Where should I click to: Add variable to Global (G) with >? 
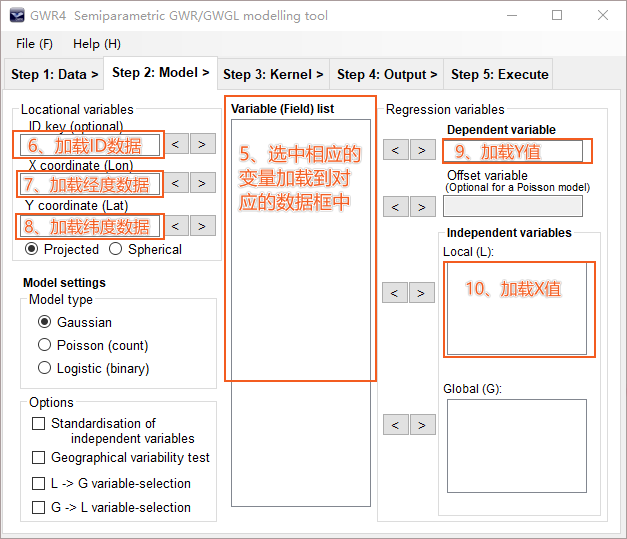tap(422, 425)
